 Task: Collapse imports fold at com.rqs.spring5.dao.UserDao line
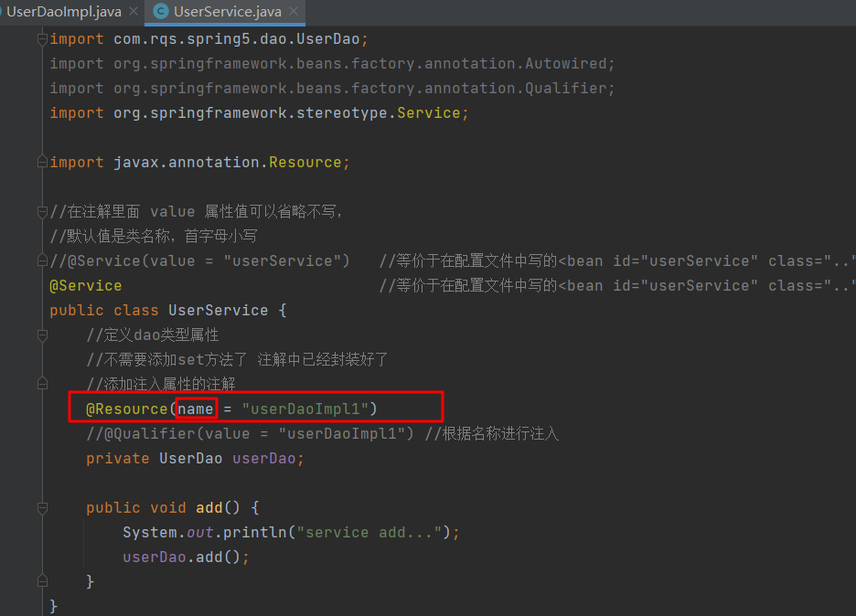42,38
